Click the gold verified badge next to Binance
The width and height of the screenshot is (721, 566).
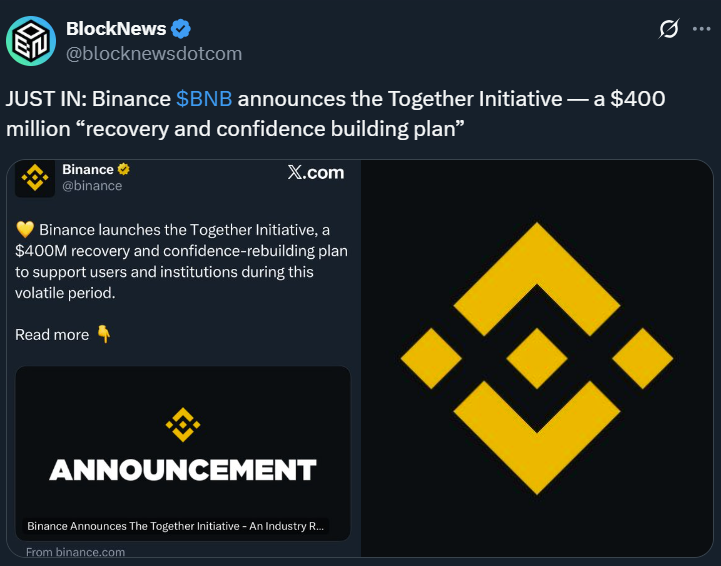pyautogui.click(x=124, y=170)
